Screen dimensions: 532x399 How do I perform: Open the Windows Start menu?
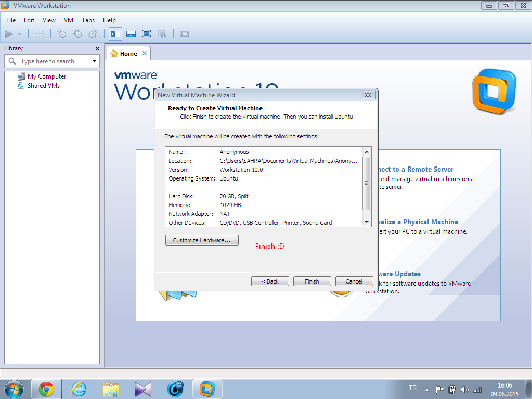14,389
